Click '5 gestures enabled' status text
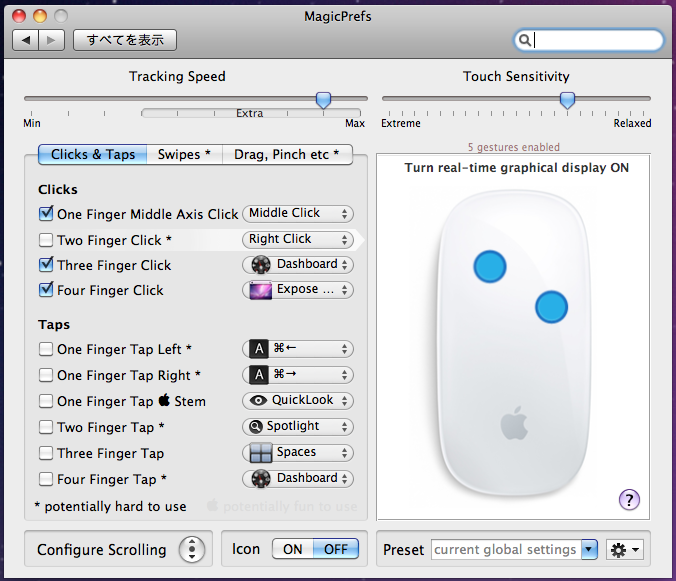Image resolution: width=676 pixels, height=581 pixels. point(513,147)
